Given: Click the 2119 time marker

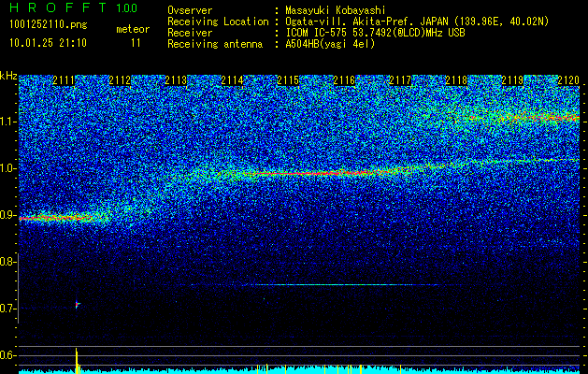Looking at the screenshot, I should coord(512,80).
